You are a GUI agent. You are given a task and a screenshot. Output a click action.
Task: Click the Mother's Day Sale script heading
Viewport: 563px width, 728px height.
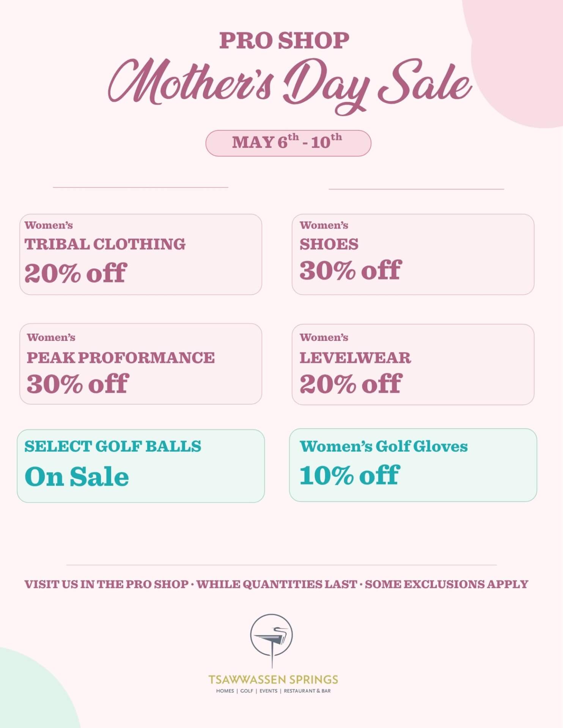(x=290, y=85)
